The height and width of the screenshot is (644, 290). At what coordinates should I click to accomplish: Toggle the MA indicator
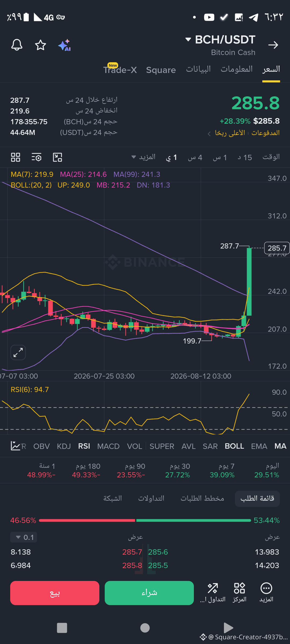pyautogui.click(x=280, y=446)
